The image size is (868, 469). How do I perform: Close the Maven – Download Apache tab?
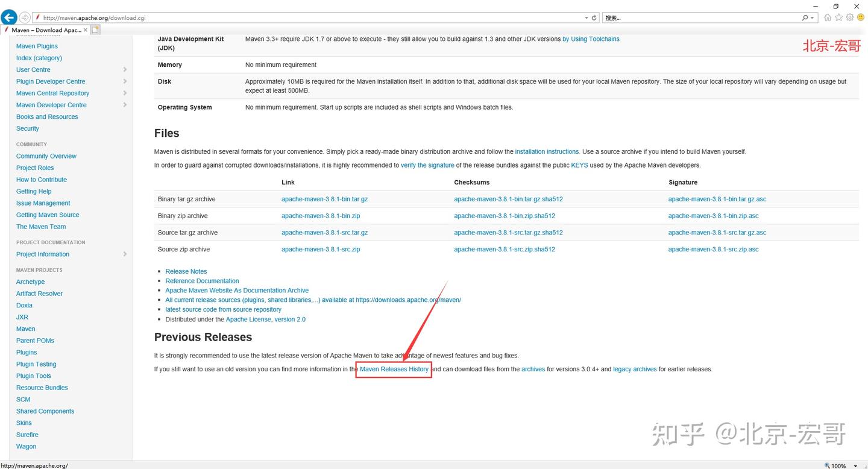point(86,30)
